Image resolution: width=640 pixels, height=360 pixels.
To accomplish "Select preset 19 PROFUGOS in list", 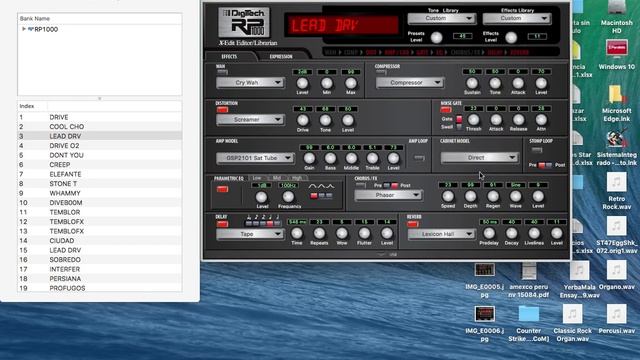I will (100, 288).
